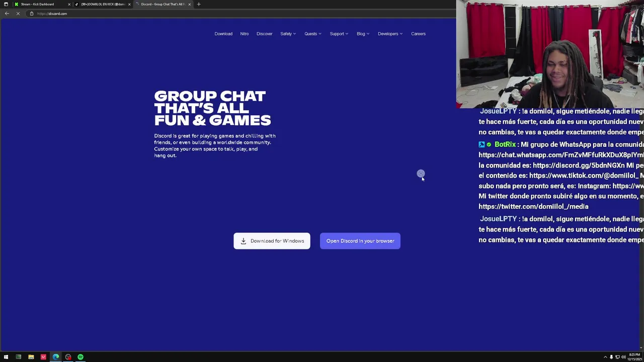Close the Stream - Kick Dashboard tab
Viewport: 644px width, 362px height.
69,4
